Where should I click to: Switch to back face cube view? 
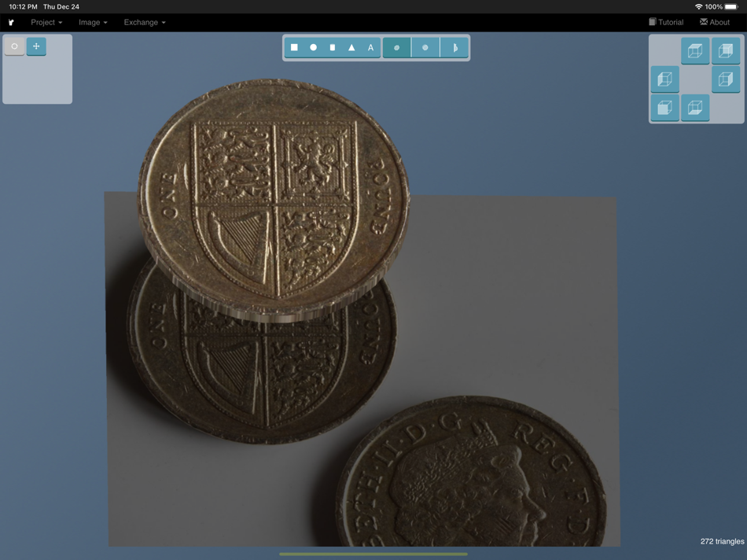click(x=726, y=50)
